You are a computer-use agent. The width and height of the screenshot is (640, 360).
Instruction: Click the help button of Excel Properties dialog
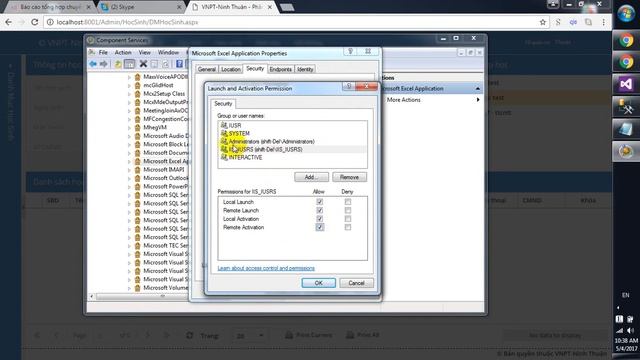coord(350,51)
